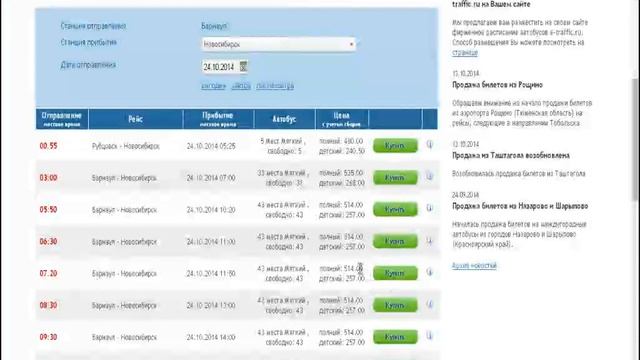Screen dimensions: 640x360
Task: Click arrival cell '24.10.2014 05:25'
Action: point(211,146)
